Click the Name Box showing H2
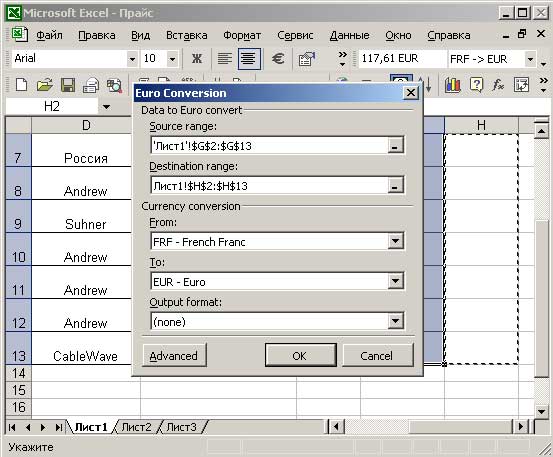The width and height of the screenshot is (553, 457). (x=52, y=106)
